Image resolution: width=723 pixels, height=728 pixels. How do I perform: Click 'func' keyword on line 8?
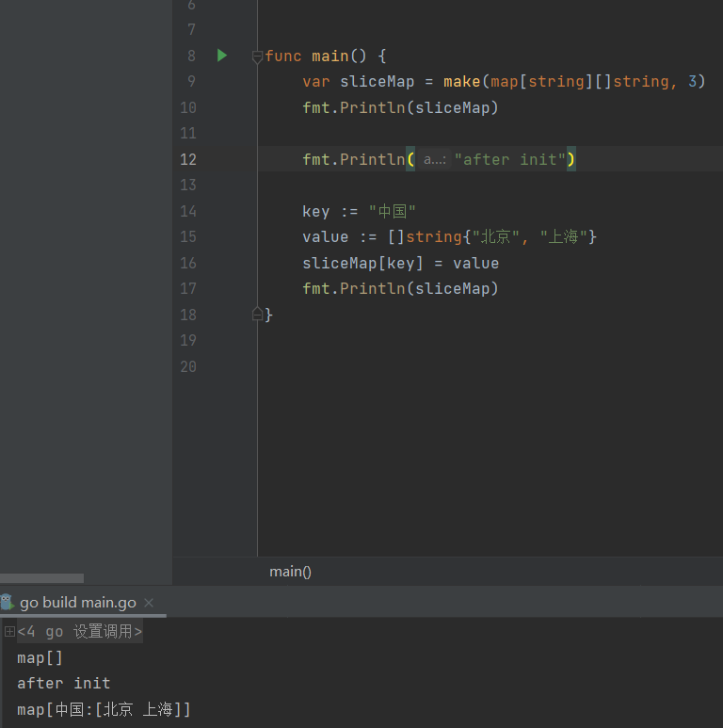tap(283, 57)
